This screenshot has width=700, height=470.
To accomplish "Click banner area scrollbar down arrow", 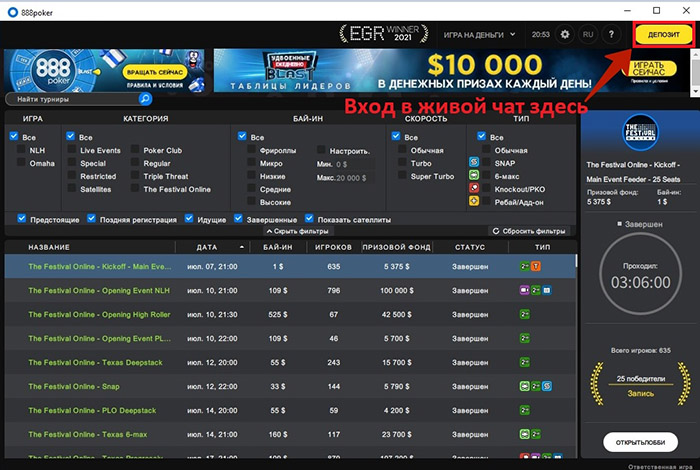I will [695, 91].
